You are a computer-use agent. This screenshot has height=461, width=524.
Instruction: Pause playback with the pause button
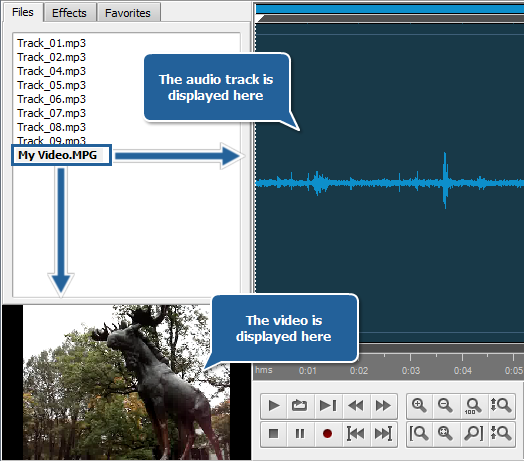pos(300,434)
